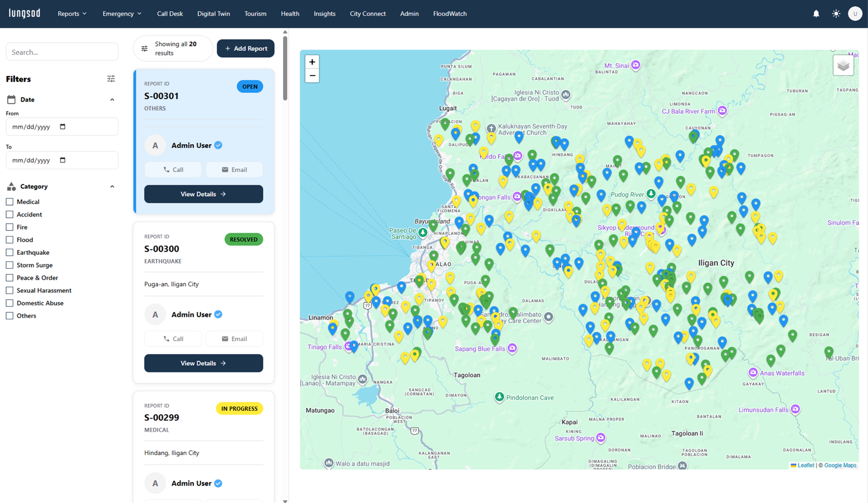The height and width of the screenshot is (503, 868).
Task: Check the Earthquake category
Action: (9, 252)
